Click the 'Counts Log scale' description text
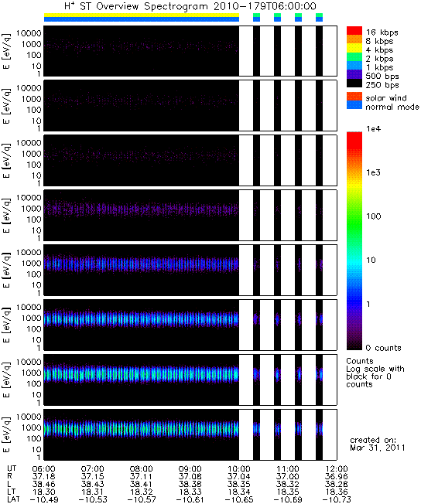 (x=375, y=373)
